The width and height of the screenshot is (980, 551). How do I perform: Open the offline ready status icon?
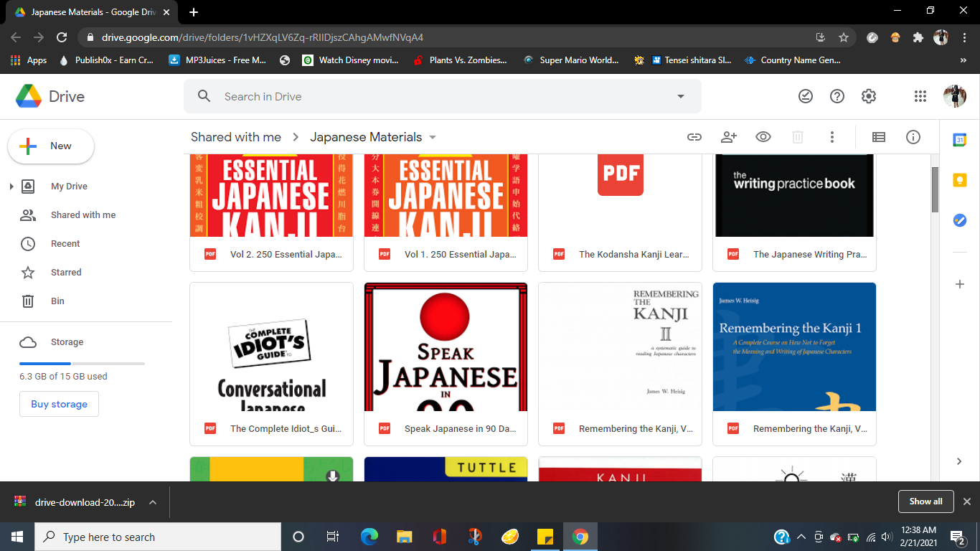pos(806,96)
